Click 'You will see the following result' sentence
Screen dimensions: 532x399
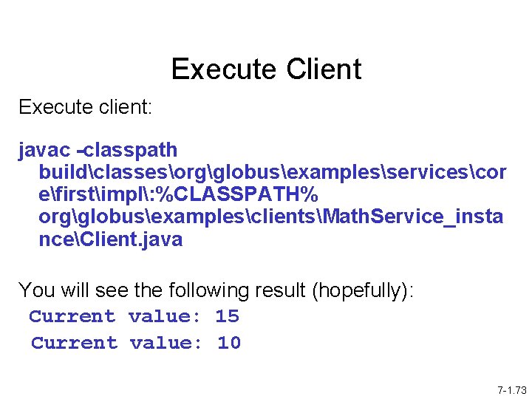pyautogui.click(x=216, y=291)
